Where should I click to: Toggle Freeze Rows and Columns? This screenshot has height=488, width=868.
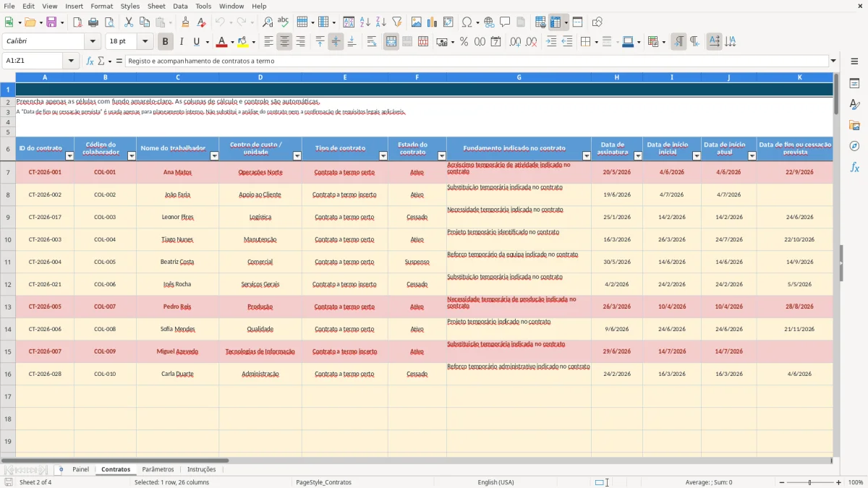coord(556,22)
